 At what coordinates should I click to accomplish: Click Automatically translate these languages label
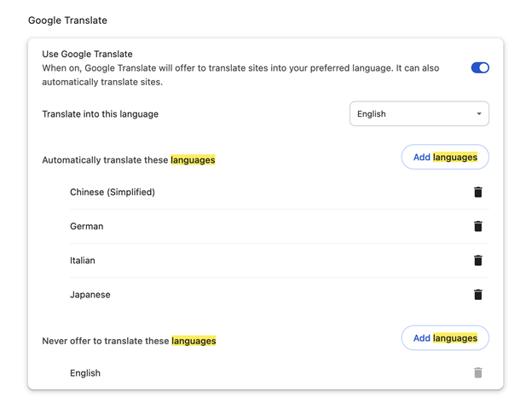(x=129, y=160)
